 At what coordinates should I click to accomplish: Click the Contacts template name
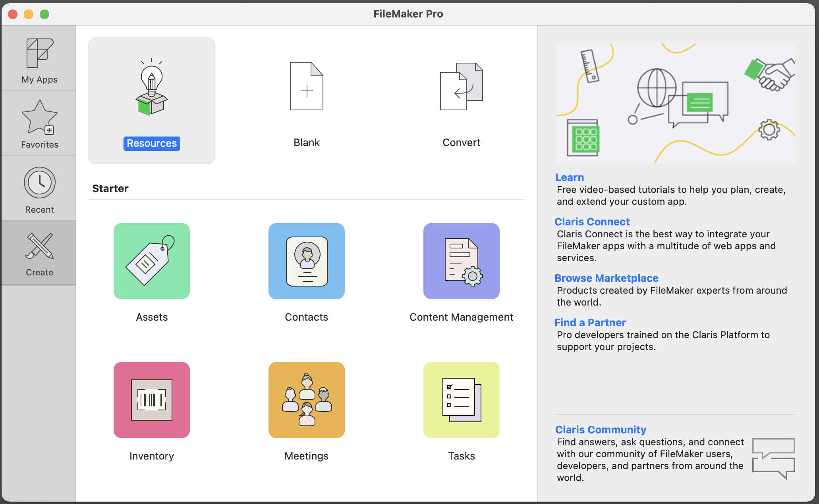click(307, 317)
